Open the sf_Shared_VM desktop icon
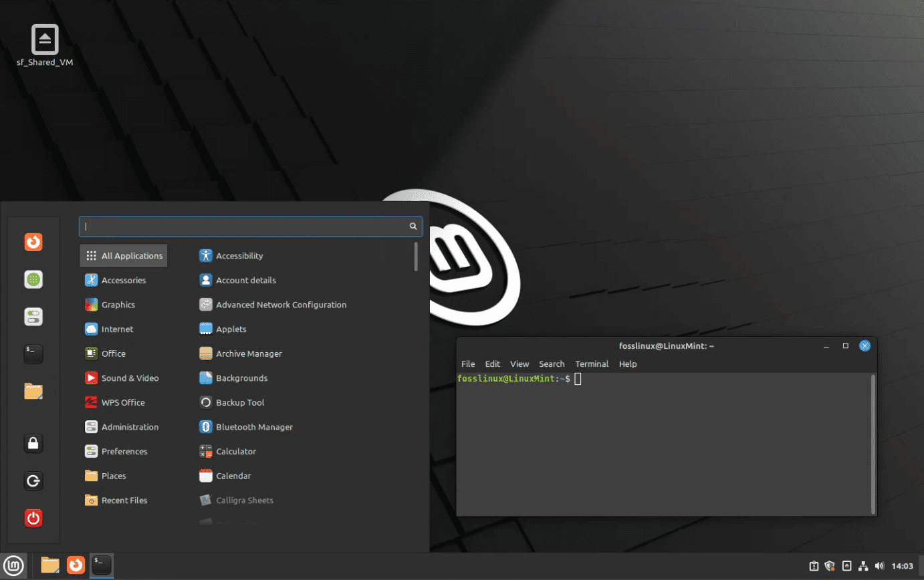 point(45,45)
